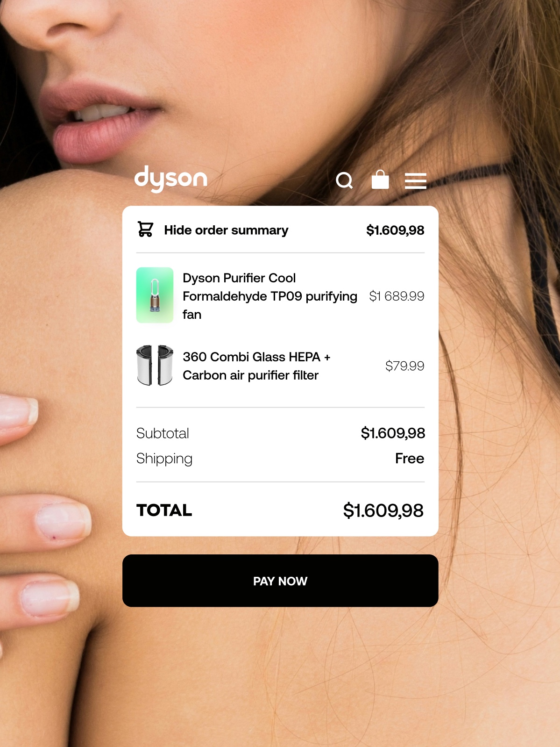Click the cart icon beside order summary
Image resolution: width=560 pixels, height=747 pixels.
click(x=145, y=230)
